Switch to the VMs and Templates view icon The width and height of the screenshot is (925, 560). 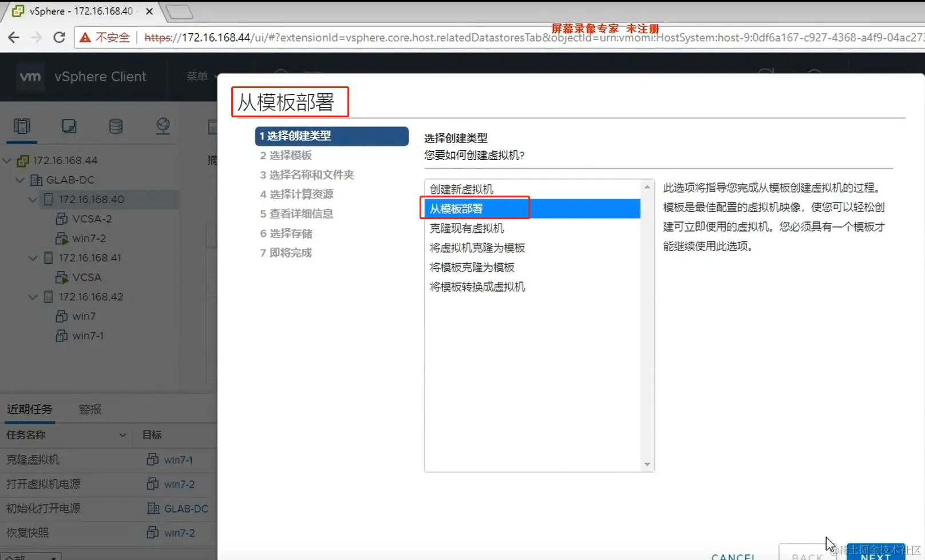tap(69, 126)
